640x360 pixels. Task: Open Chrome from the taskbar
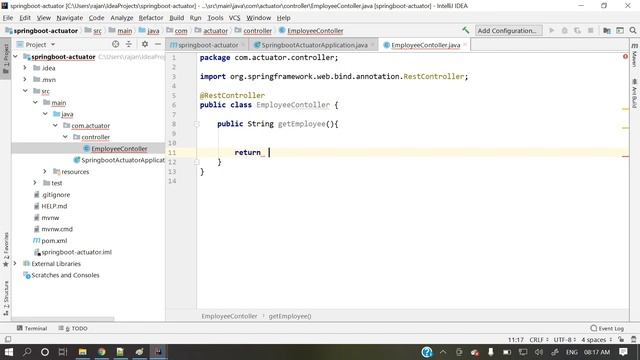102,352
